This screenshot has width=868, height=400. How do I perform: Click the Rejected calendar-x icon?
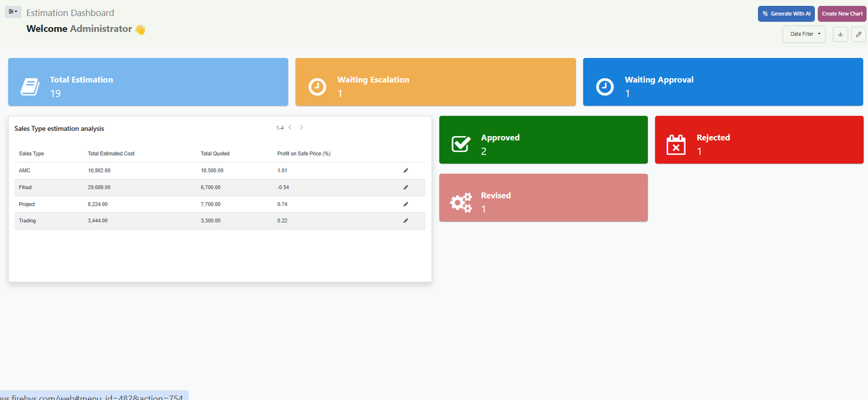(x=675, y=145)
